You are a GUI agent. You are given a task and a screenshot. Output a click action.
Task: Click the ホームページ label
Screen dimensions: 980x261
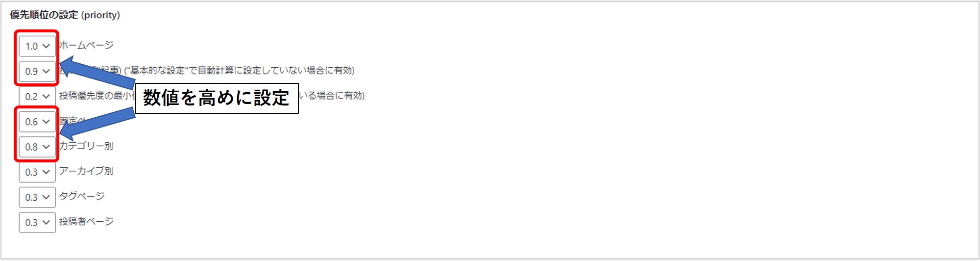pyautogui.click(x=86, y=45)
